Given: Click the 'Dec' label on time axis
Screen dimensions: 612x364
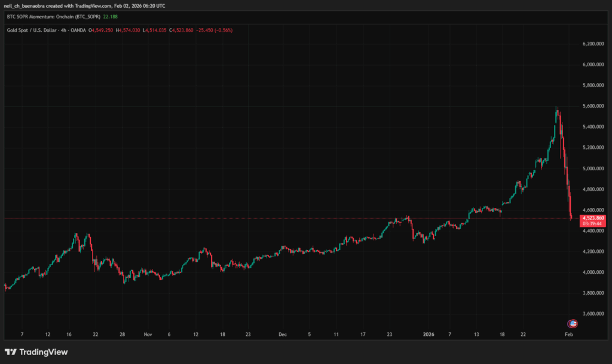Looking at the screenshot, I should point(284,335).
